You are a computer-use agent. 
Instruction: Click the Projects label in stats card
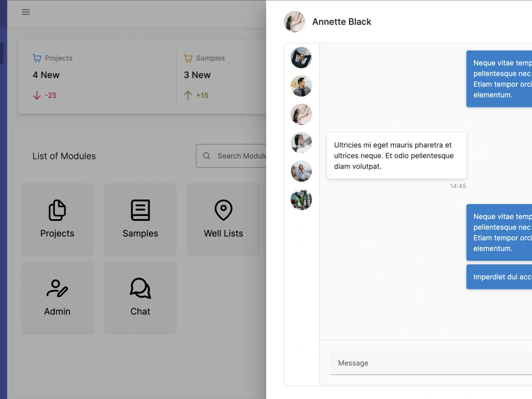pyautogui.click(x=59, y=58)
